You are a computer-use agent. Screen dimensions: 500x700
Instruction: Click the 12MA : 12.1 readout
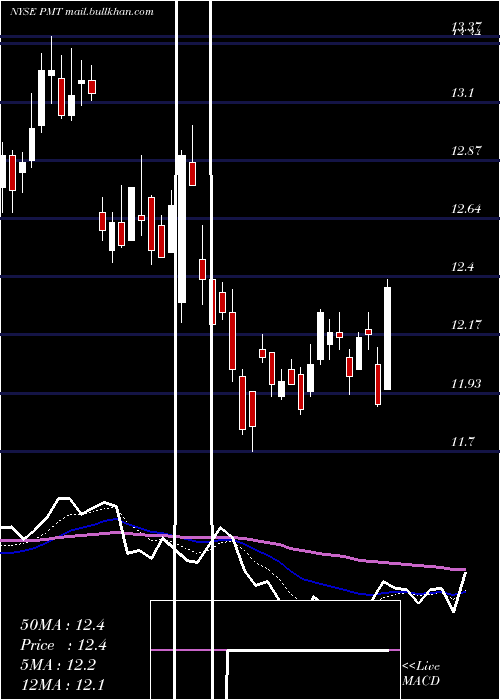tap(62, 685)
